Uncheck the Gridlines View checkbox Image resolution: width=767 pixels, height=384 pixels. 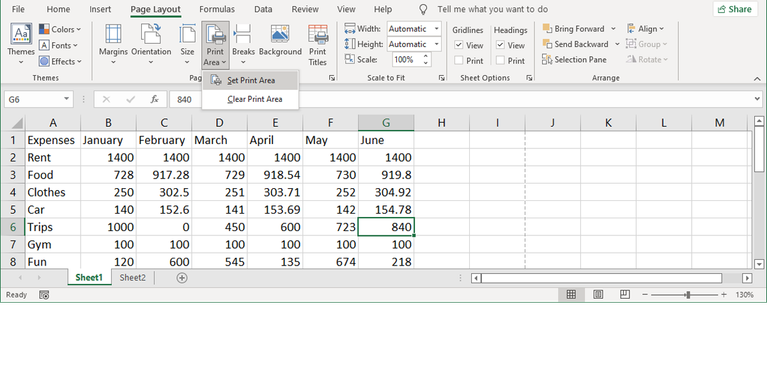click(x=458, y=45)
